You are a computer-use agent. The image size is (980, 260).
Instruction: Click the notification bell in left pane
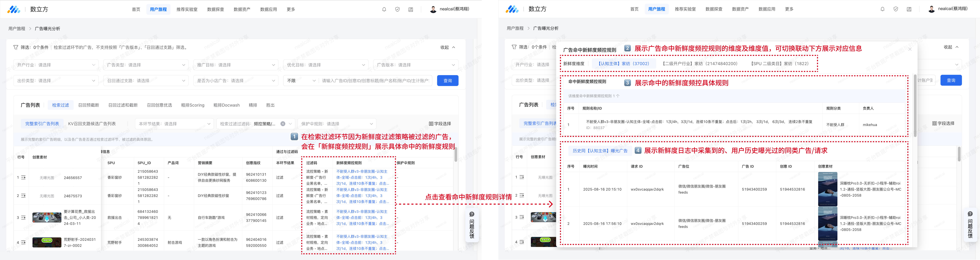tap(384, 10)
